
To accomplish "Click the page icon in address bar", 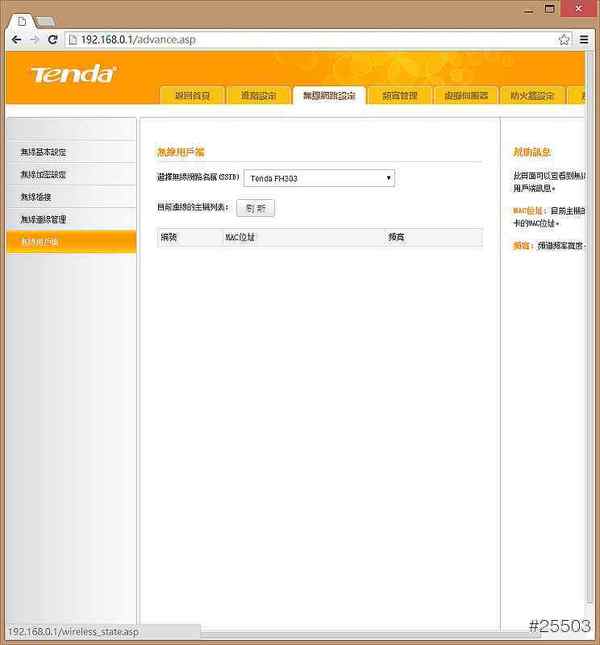I will (73, 40).
